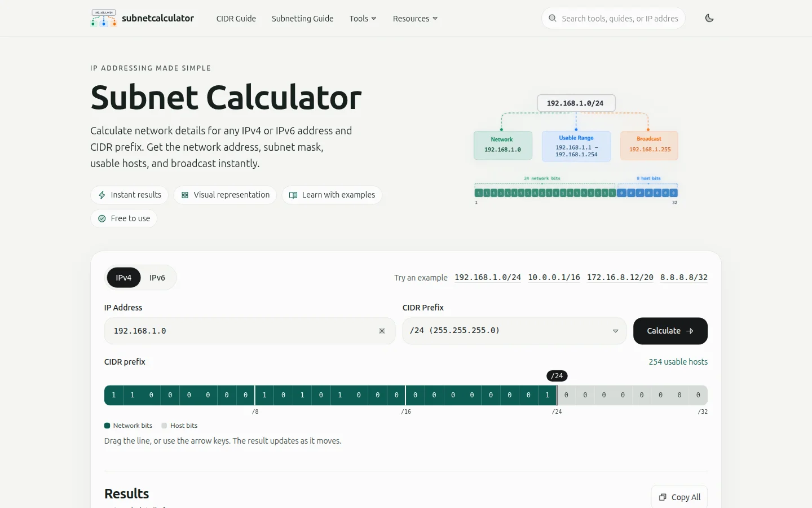Toggle dark mode with the moon icon
Image resolution: width=812 pixels, height=508 pixels.
(709, 18)
